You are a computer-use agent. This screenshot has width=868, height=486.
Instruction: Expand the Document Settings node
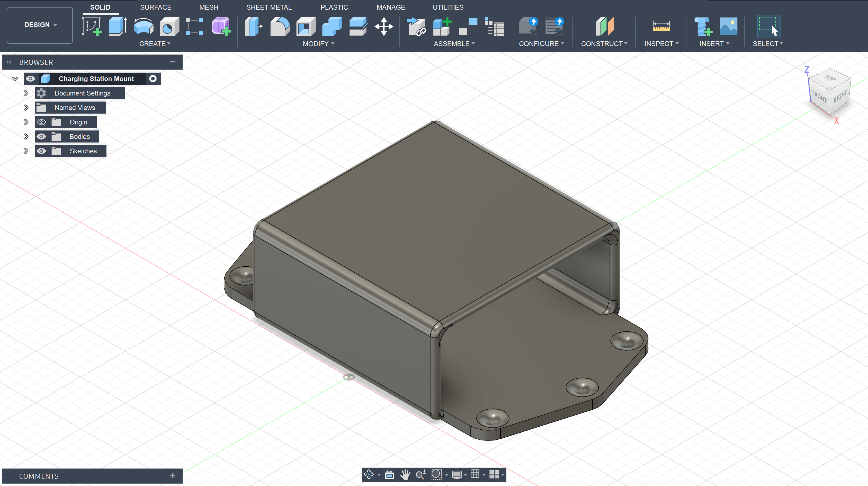tap(26, 93)
